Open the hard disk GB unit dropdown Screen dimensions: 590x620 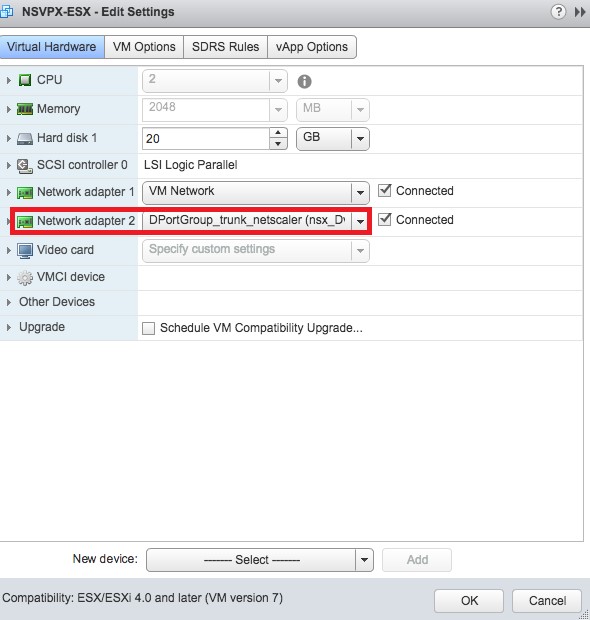point(333,138)
